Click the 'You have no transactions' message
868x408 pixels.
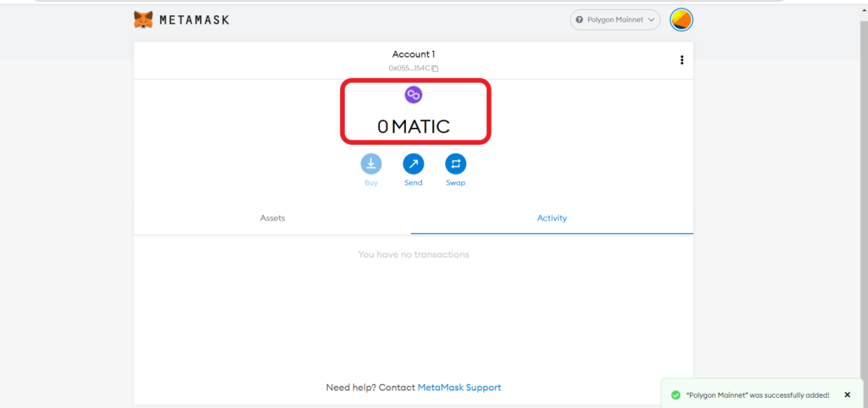414,254
